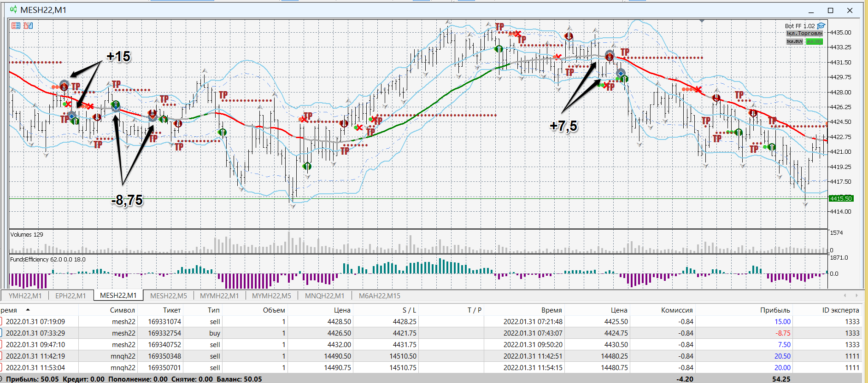868x383 pixels.
Task: Click the close time 2022.01.31 11:54:15
Action: click(533, 367)
